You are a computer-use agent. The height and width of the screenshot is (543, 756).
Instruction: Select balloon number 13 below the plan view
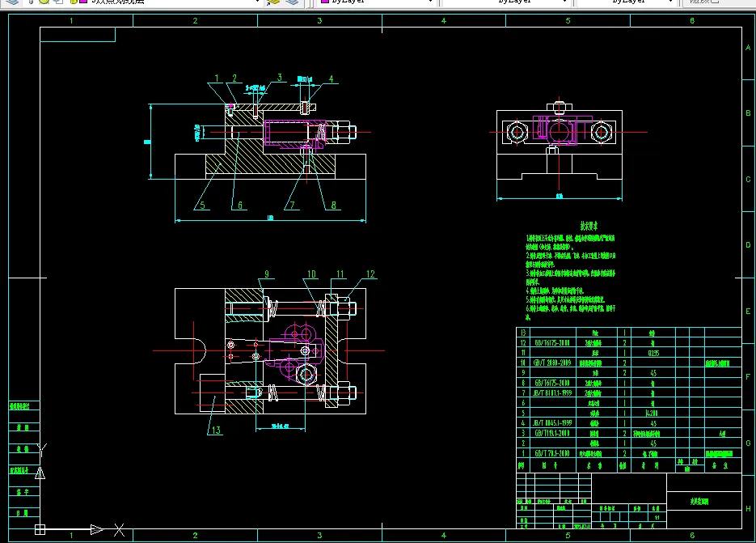[x=216, y=430]
